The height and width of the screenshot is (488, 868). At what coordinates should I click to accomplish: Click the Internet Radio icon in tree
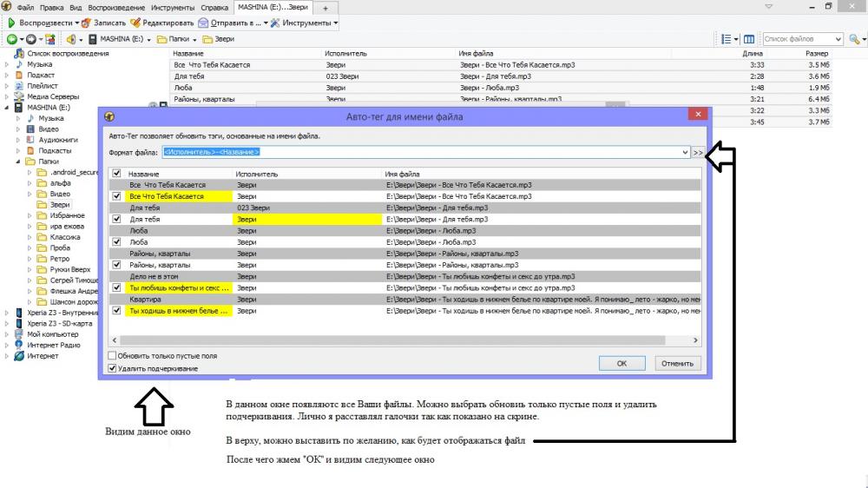click(x=19, y=345)
